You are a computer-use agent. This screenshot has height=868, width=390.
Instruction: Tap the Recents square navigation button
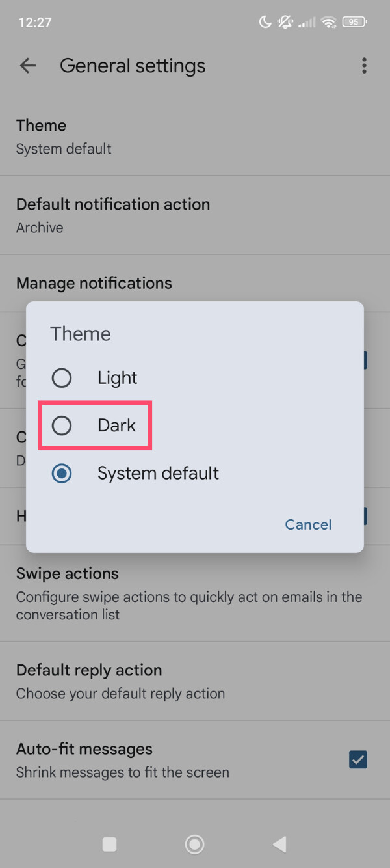(109, 844)
